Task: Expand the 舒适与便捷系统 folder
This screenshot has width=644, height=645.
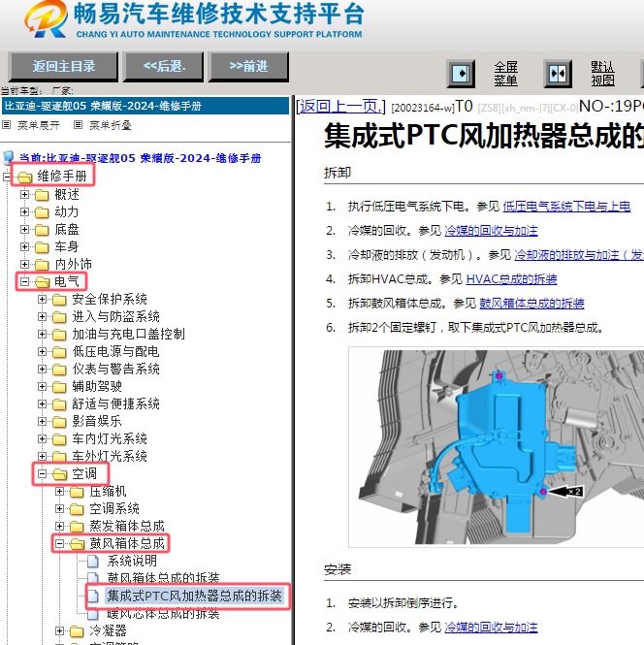Action: pos(42,403)
